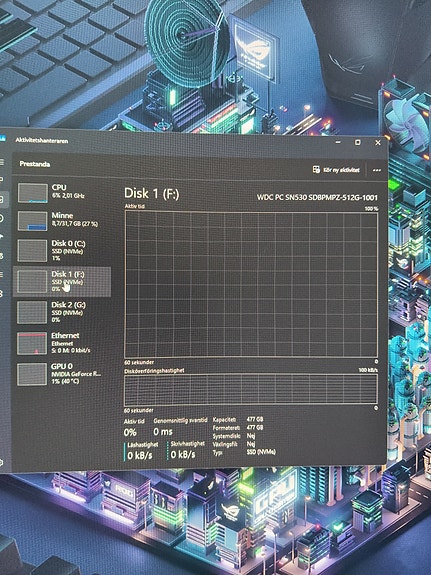431x575 pixels.
Task: Minimize the Aktivitetshanteraren window
Action: tap(338, 142)
